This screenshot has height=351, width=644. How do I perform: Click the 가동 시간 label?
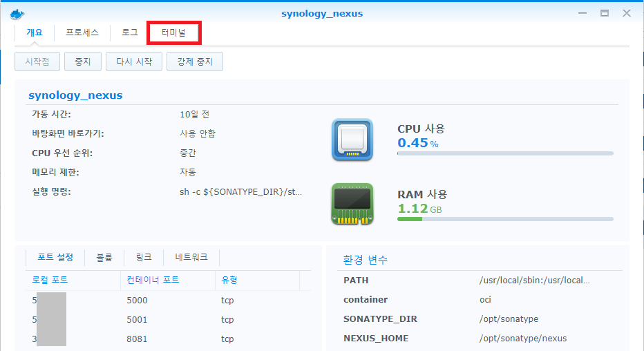click(51, 115)
